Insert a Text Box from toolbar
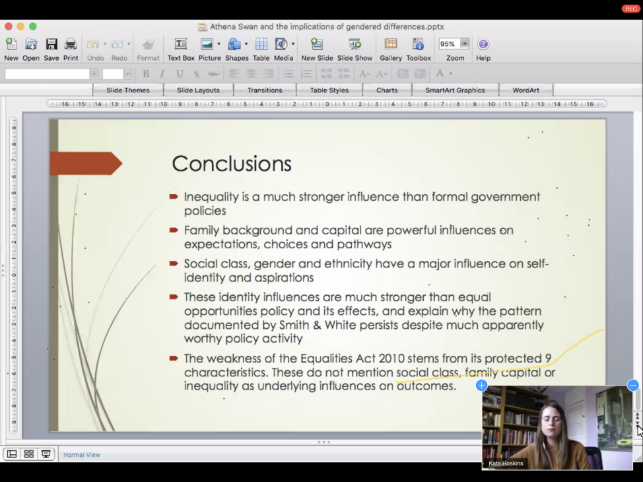The height and width of the screenshot is (482, 643). click(181, 45)
